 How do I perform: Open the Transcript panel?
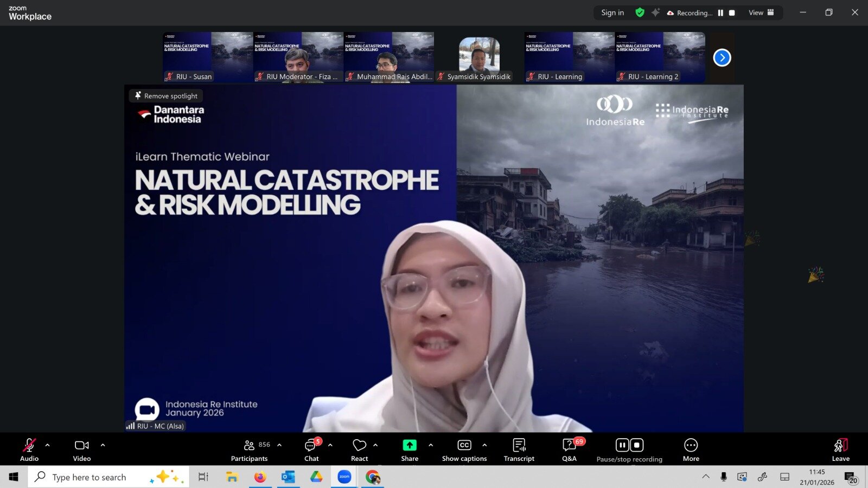[519, 450]
